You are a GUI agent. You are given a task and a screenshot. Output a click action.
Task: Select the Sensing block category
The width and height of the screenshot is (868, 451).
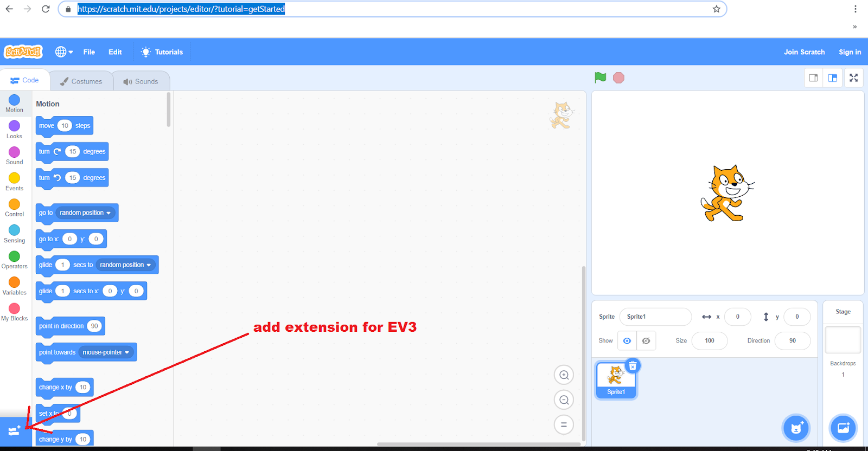pos(15,234)
